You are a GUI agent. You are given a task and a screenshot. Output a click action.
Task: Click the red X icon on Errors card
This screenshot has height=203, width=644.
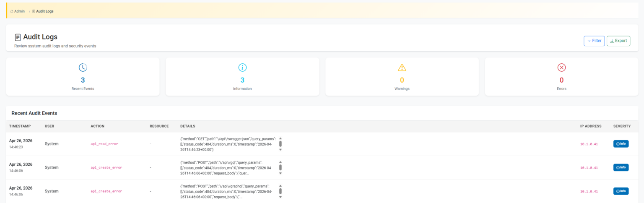click(561, 67)
